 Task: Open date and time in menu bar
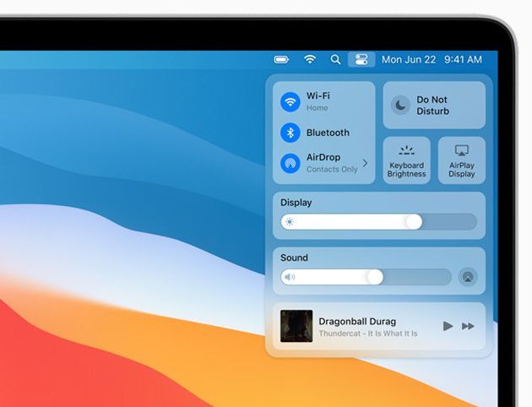tap(432, 60)
